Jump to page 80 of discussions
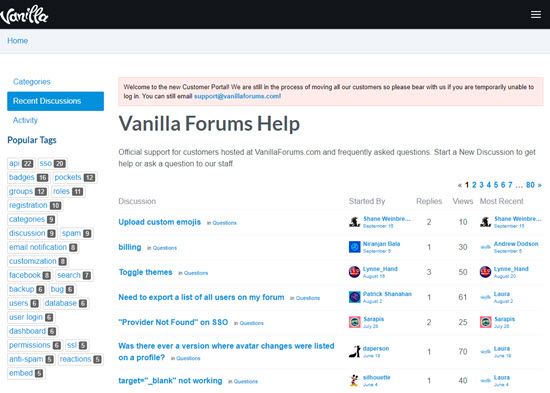This screenshot has width=550, height=393. tap(530, 185)
